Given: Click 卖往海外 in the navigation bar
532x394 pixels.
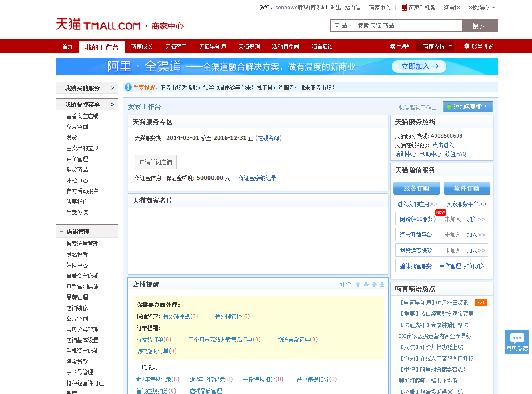Looking at the screenshot, I should click(401, 46).
